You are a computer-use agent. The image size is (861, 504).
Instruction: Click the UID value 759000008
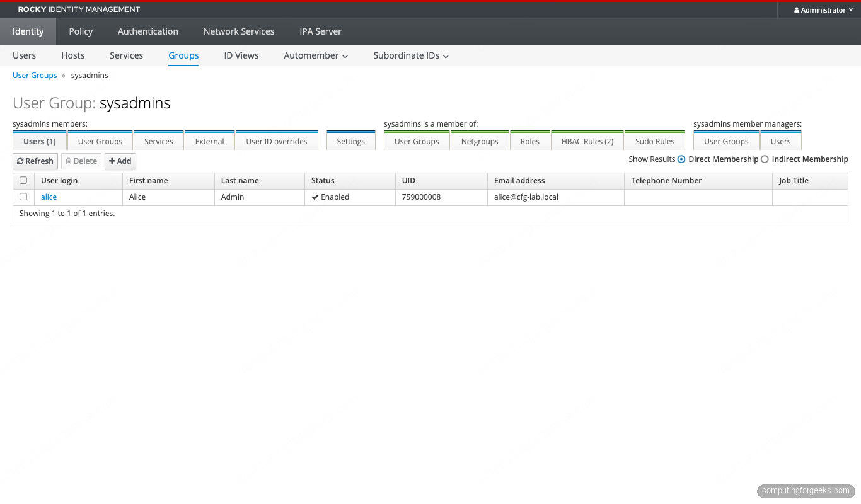(x=421, y=197)
